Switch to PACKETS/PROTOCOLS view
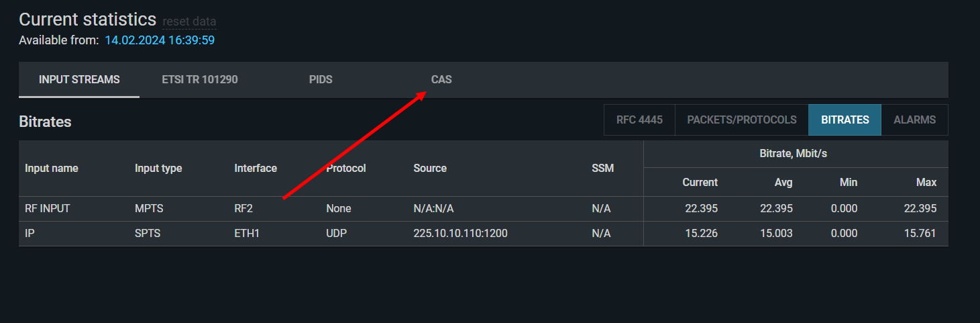Screen dimensions: 980x323 (742, 120)
